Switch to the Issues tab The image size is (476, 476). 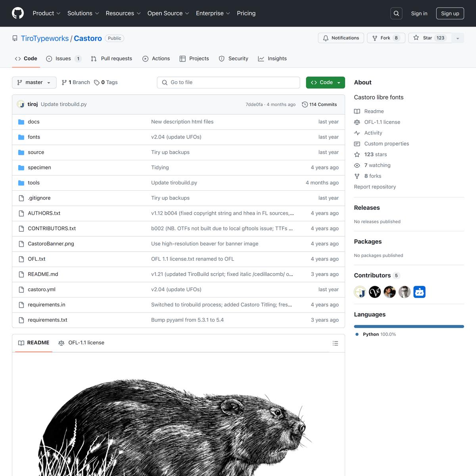pyautogui.click(x=63, y=59)
